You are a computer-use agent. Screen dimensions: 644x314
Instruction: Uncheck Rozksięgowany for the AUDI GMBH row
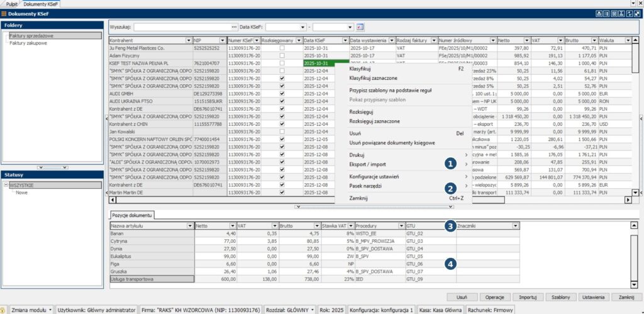click(x=282, y=93)
